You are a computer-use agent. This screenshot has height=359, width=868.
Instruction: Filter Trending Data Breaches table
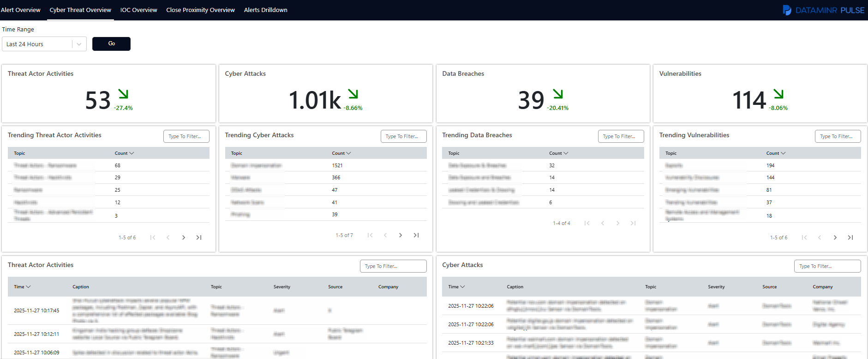click(621, 136)
